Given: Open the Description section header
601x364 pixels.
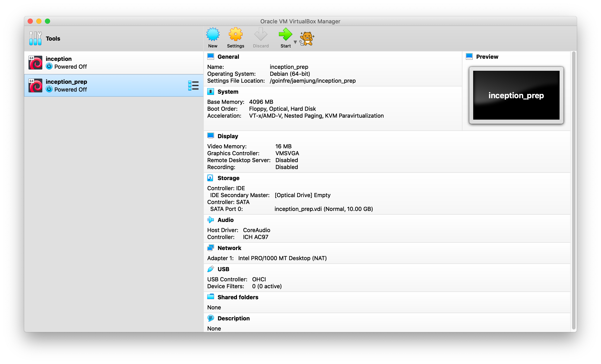Looking at the screenshot, I should pos(233,318).
